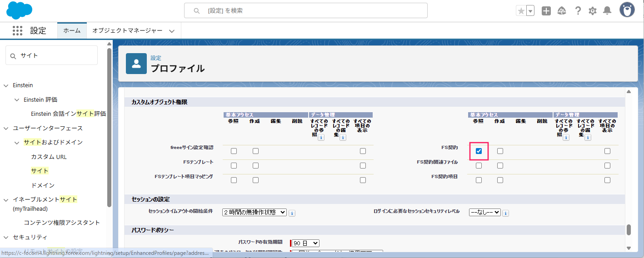
Task: Click the profile page scroll down arrow
Action: click(x=629, y=248)
